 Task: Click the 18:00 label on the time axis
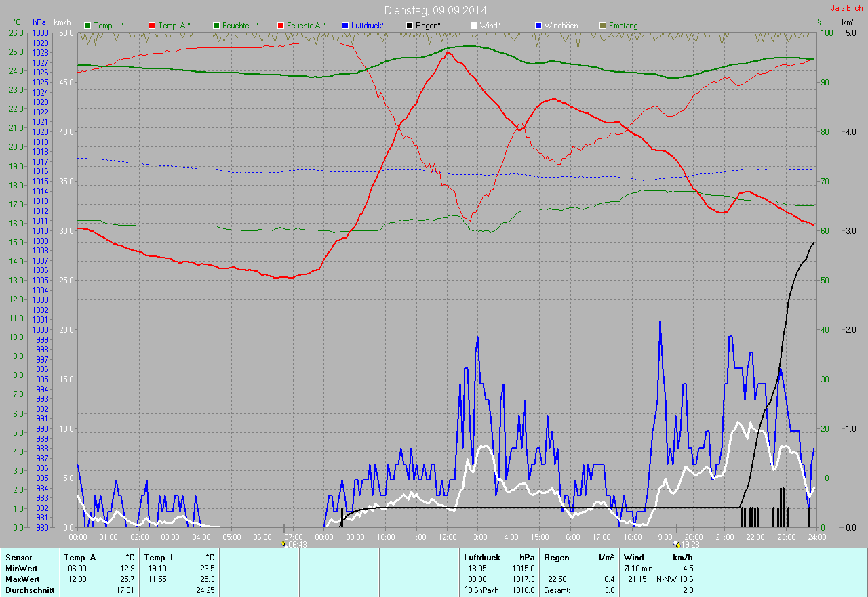pos(632,537)
